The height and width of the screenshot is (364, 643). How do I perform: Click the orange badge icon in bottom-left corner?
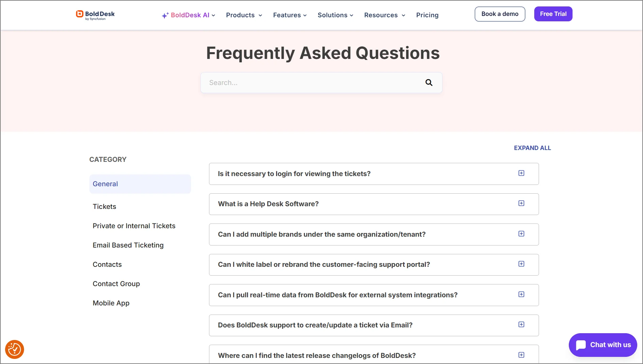click(15, 349)
